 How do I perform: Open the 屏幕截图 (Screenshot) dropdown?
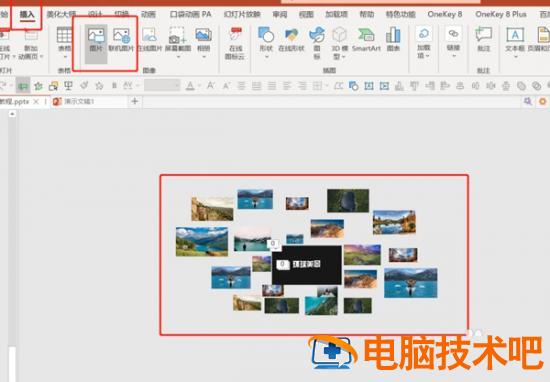(x=178, y=42)
